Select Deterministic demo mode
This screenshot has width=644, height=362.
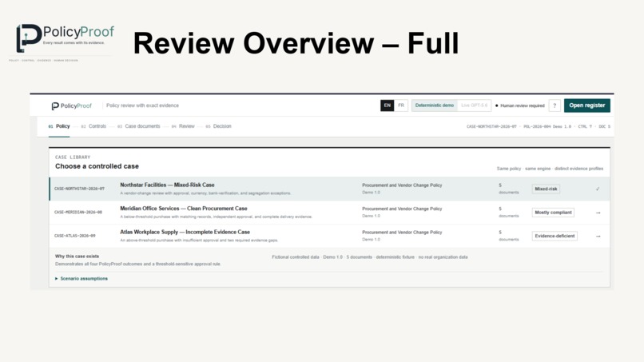coord(434,105)
